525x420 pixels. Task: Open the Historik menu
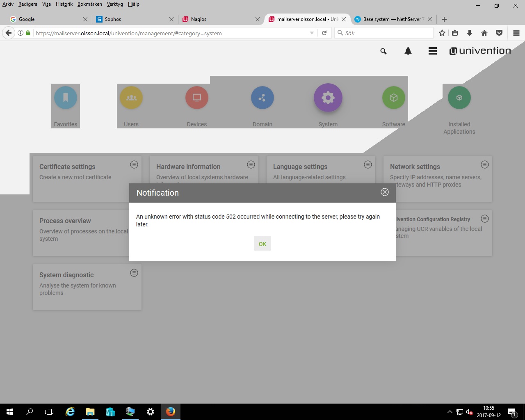click(x=64, y=4)
